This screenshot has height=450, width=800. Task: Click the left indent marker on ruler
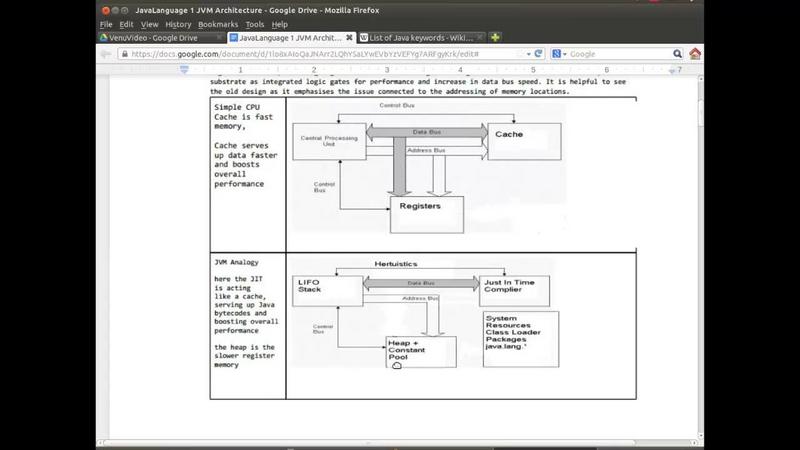pyautogui.click(x=184, y=69)
